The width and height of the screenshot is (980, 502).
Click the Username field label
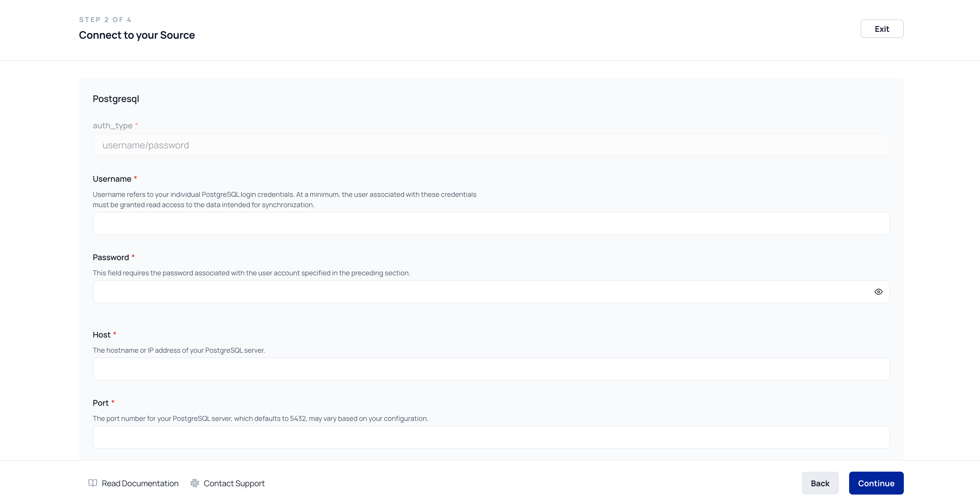pyautogui.click(x=112, y=179)
